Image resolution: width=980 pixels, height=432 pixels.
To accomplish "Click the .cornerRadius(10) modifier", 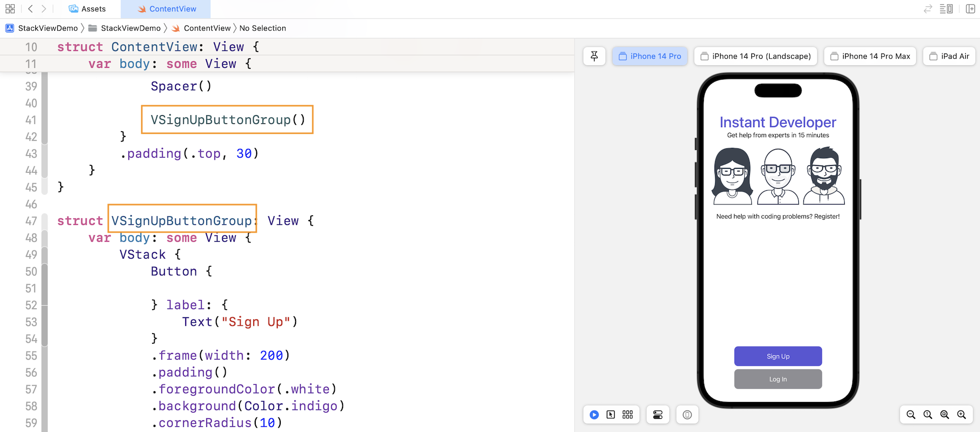I will 217,423.
